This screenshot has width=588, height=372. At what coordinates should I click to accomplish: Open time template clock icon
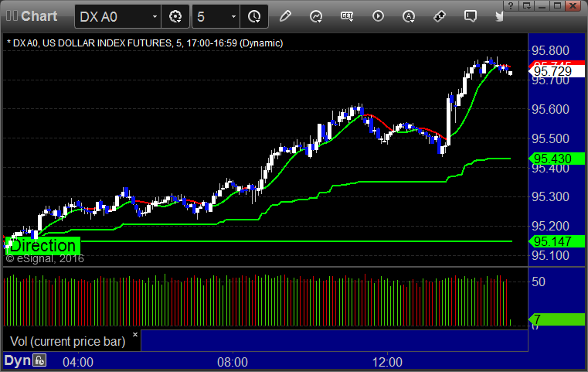(254, 16)
